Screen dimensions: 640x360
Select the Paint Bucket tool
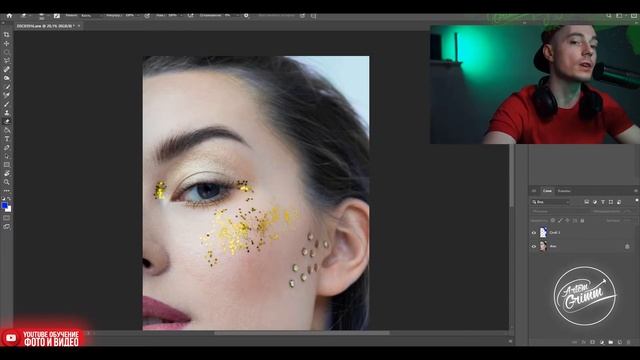(x=7, y=131)
